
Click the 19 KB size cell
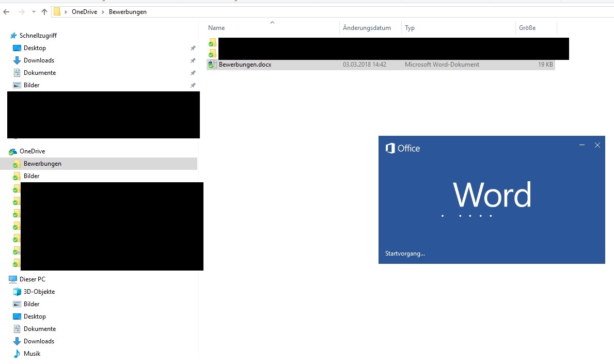(545, 65)
